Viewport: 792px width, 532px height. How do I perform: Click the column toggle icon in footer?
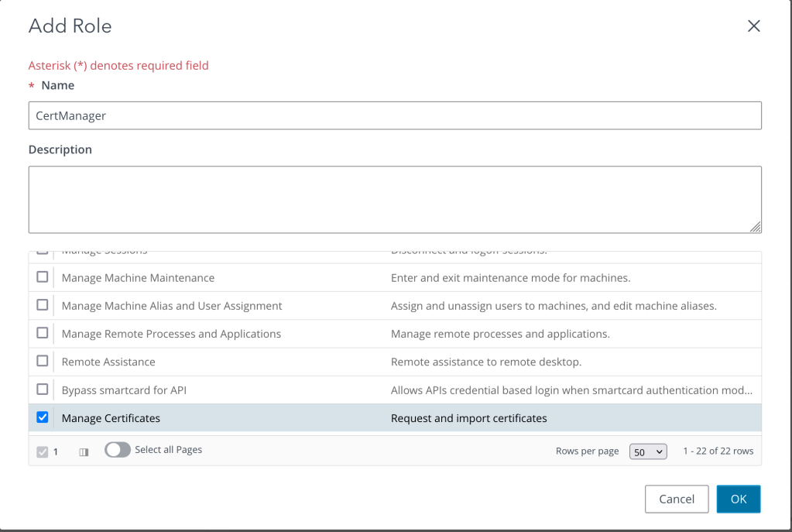(84, 451)
